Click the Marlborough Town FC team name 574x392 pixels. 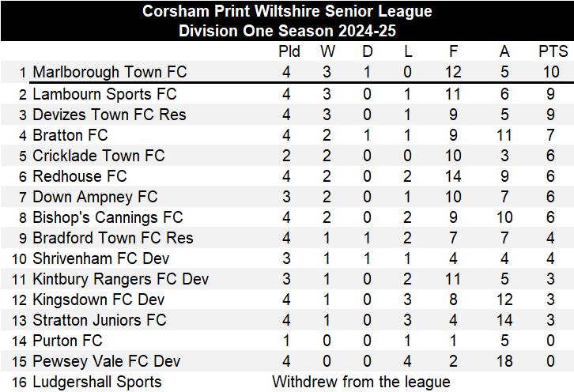click(x=109, y=73)
